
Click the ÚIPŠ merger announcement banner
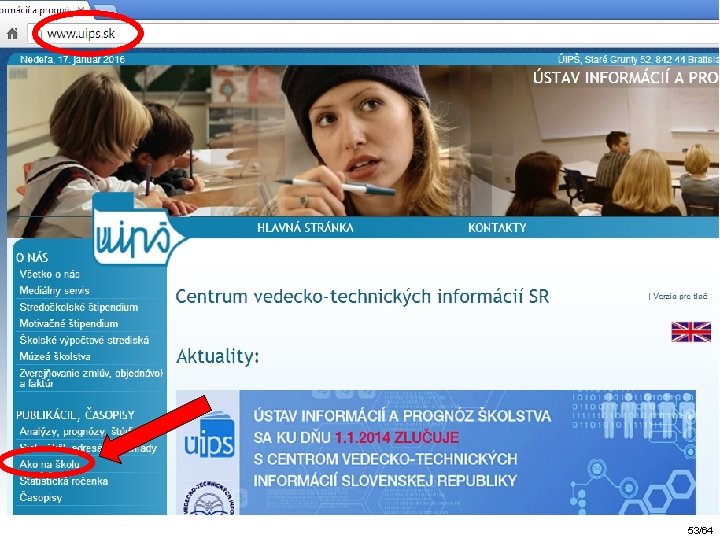coord(436,452)
